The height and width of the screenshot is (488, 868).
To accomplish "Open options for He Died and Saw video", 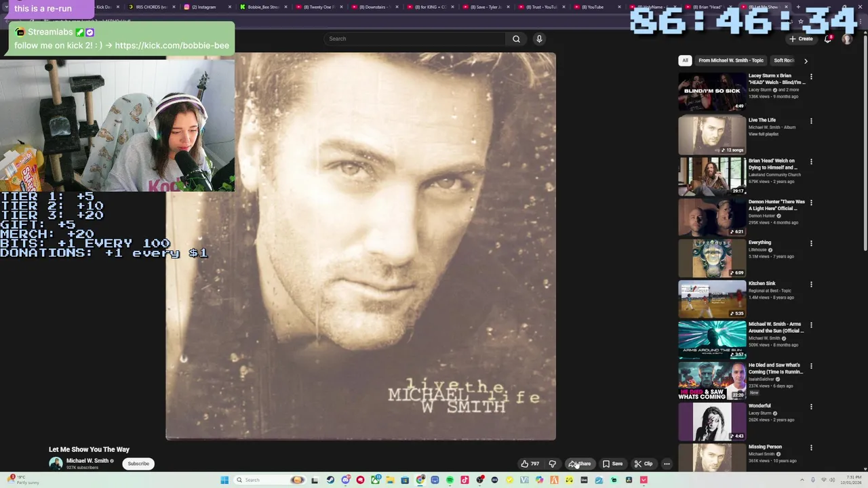I will 811,366.
